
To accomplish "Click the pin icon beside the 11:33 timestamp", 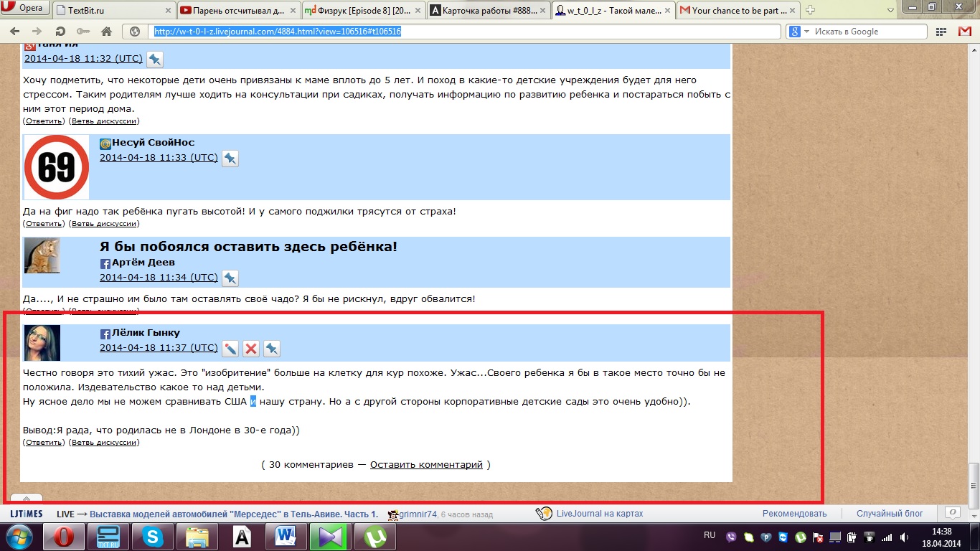I will 230,159.
